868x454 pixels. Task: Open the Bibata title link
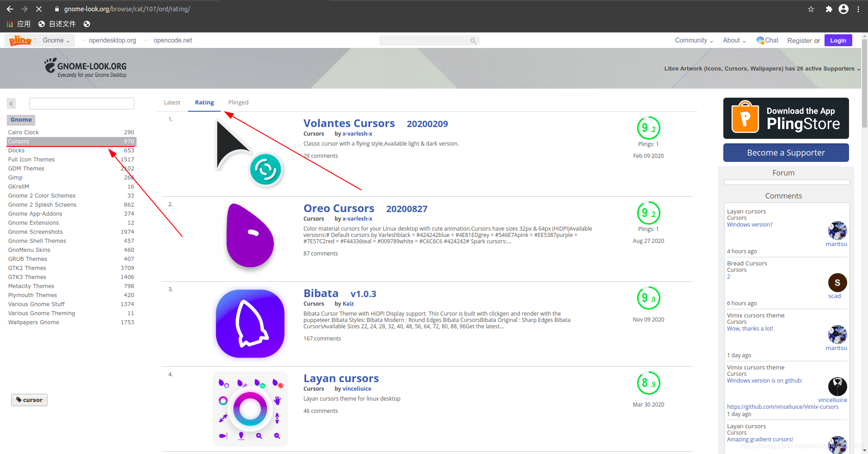321,293
